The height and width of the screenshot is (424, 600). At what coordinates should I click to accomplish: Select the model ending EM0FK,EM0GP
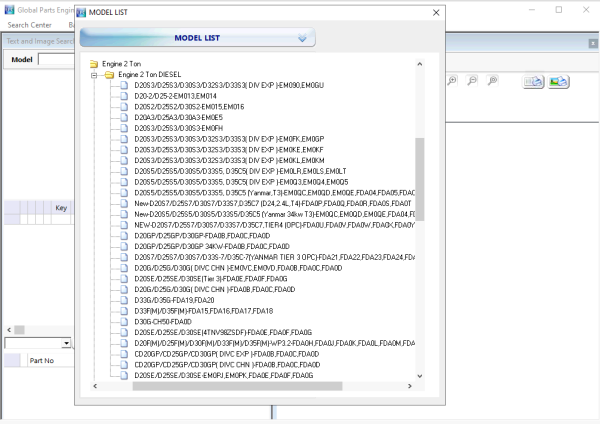point(229,139)
